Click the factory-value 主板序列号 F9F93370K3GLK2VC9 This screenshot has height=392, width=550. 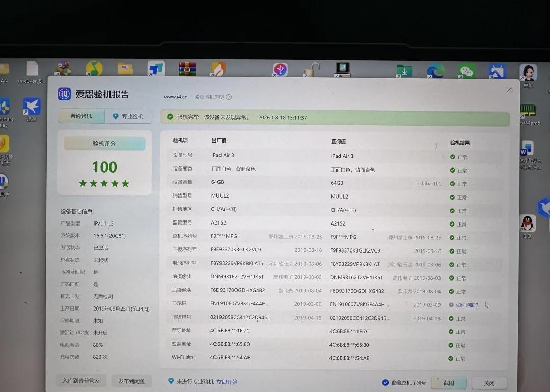[236, 249]
